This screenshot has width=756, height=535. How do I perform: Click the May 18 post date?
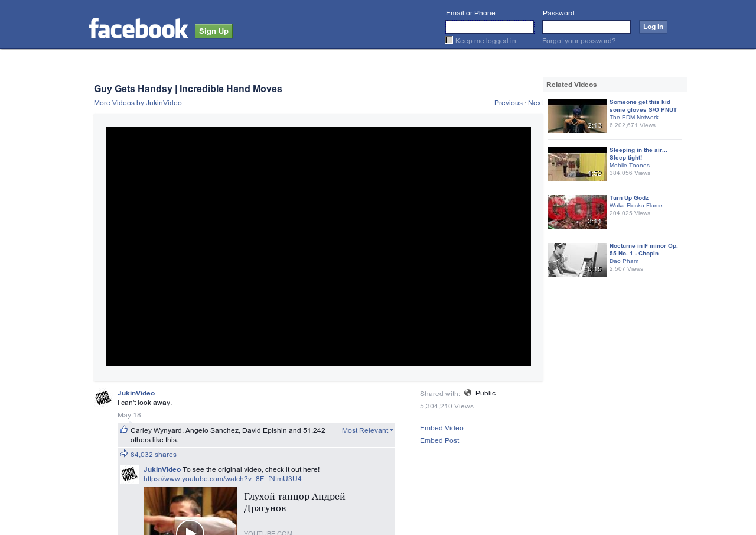coord(129,415)
